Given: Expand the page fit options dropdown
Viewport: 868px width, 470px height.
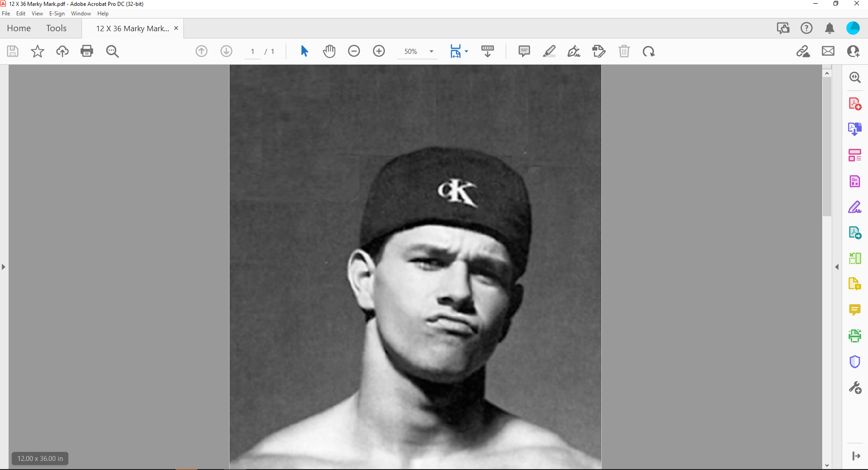Looking at the screenshot, I should pos(466,51).
